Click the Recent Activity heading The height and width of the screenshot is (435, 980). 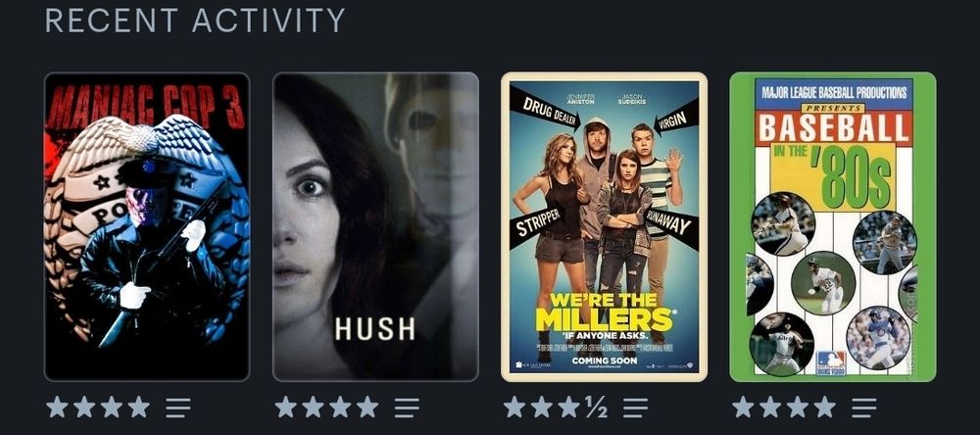(195, 20)
